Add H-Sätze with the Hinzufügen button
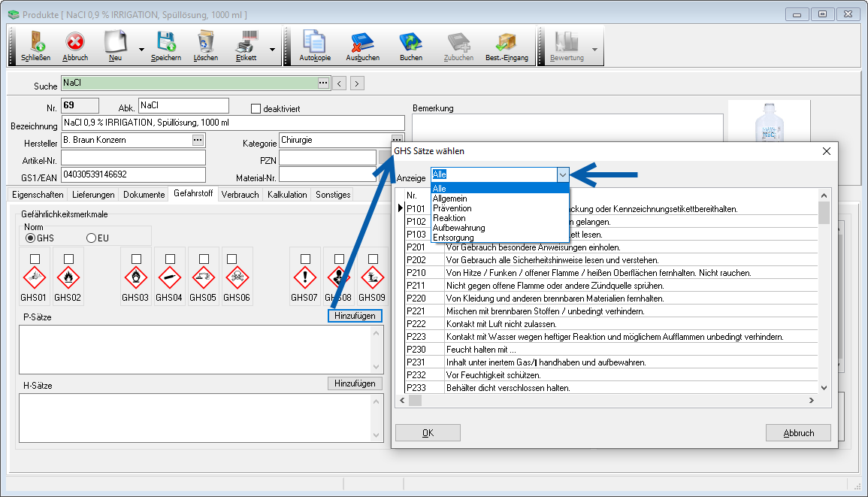The height and width of the screenshot is (497, 868). (355, 383)
